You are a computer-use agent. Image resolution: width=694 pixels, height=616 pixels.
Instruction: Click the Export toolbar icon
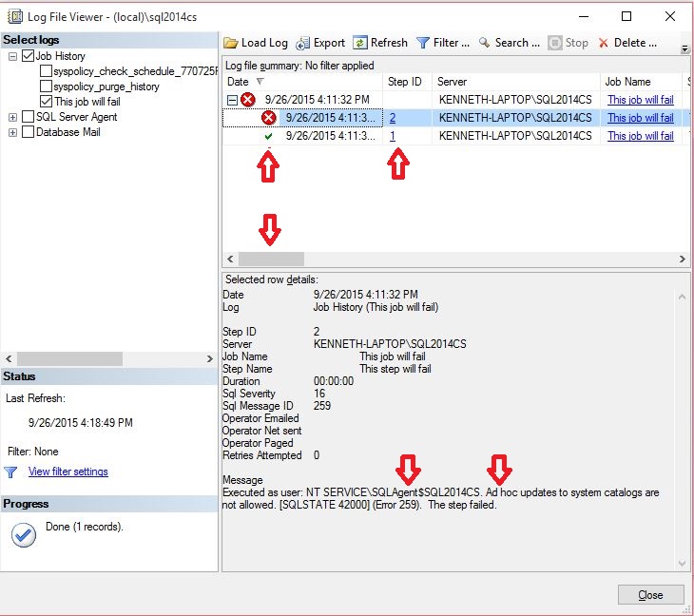(303, 43)
